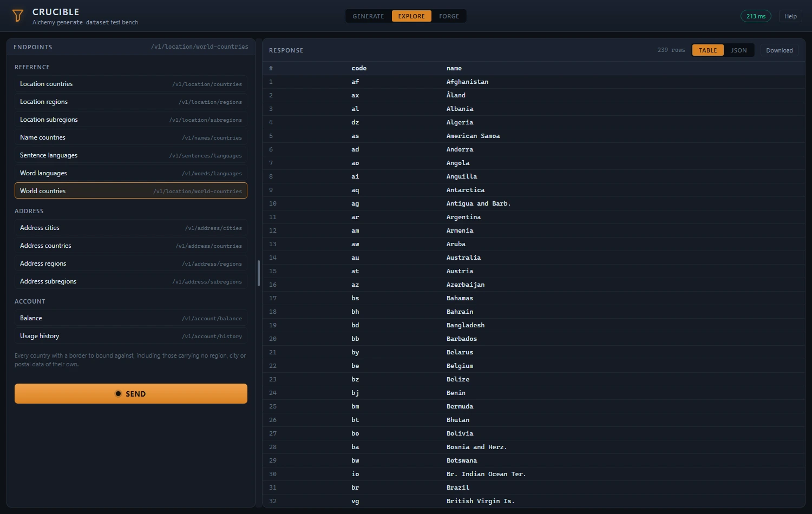Click the 'Antarctica' name cell

click(466, 190)
